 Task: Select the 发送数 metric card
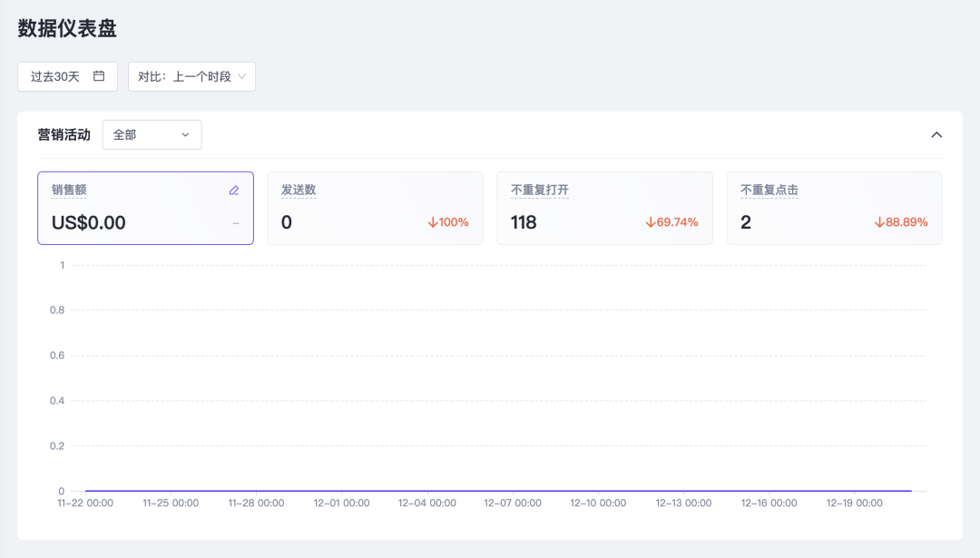tap(375, 208)
